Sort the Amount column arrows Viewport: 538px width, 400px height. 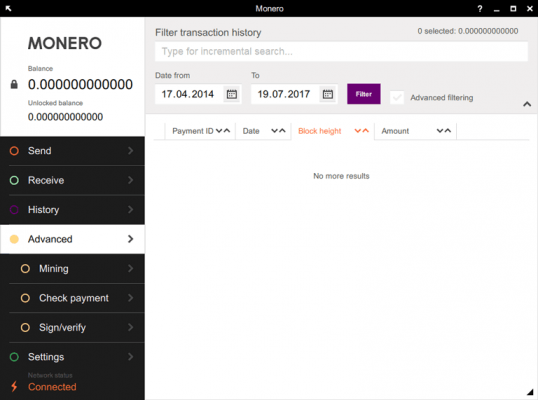[x=444, y=131]
